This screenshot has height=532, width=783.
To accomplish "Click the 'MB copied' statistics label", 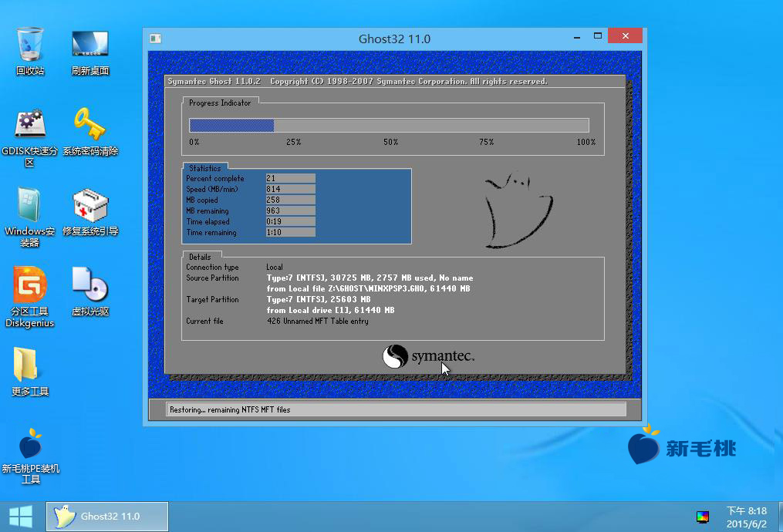I will (202, 200).
